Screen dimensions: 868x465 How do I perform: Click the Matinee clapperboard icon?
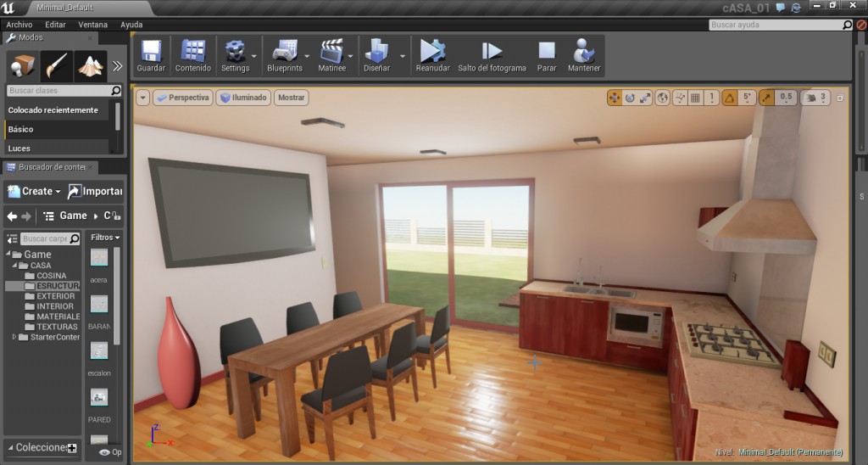coord(331,52)
